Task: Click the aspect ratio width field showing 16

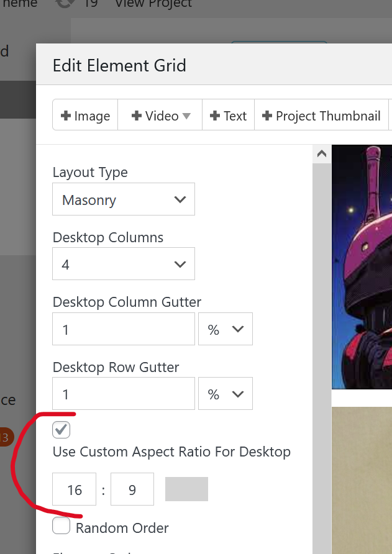Action: 75,489
